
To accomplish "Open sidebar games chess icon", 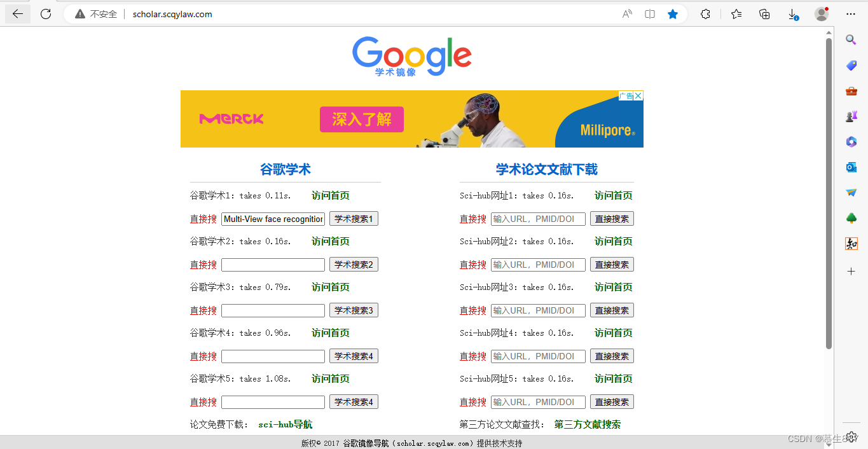I will (851, 116).
